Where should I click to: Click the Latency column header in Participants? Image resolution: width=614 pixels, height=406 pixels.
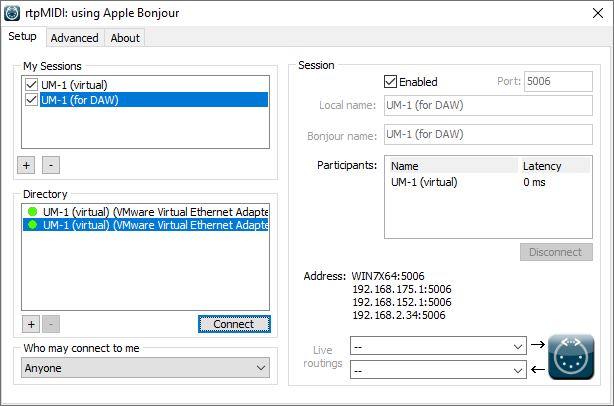(x=554, y=166)
